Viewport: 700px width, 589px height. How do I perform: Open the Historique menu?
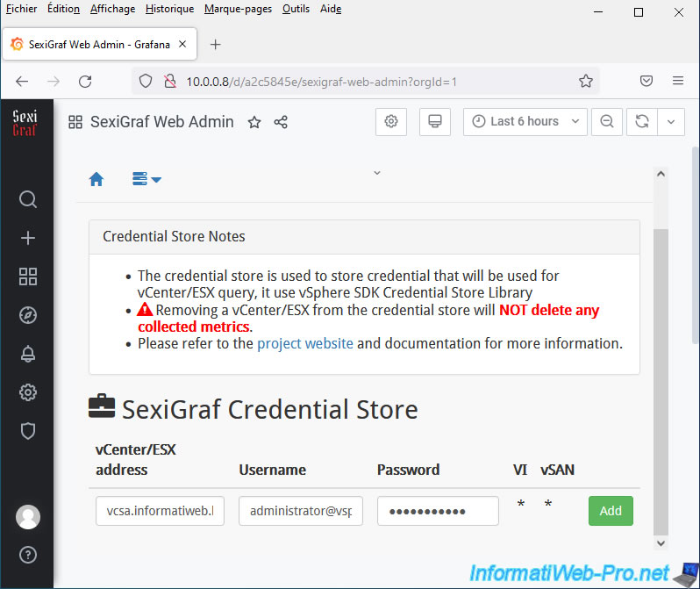tap(169, 9)
